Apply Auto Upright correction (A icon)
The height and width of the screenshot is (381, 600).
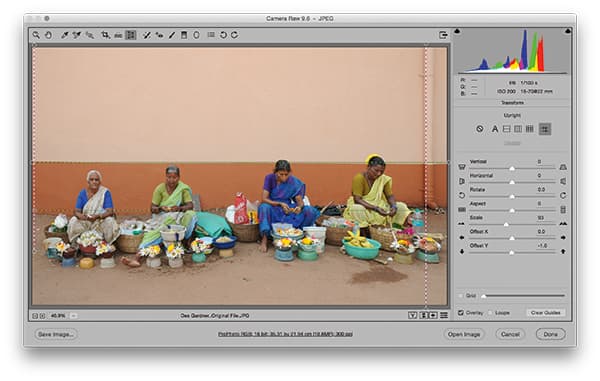pos(495,129)
